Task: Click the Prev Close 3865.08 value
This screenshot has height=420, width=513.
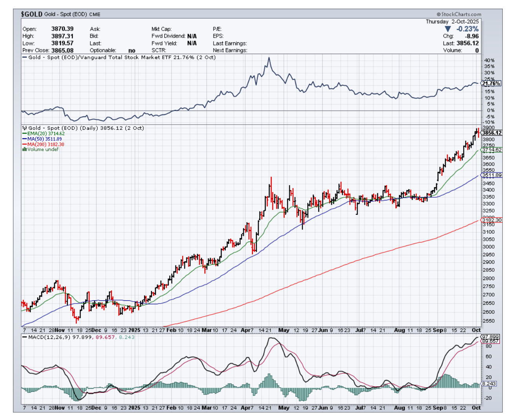Action: pyautogui.click(x=62, y=50)
